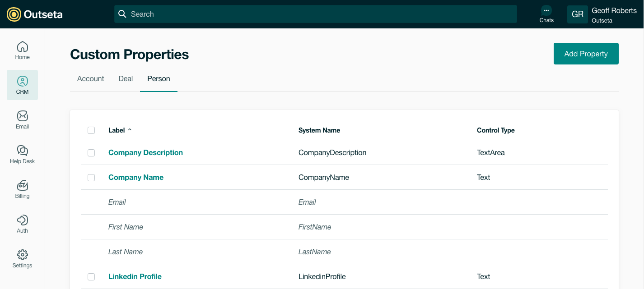
Task: Open Settings from the sidebar
Action: (22, 258)
